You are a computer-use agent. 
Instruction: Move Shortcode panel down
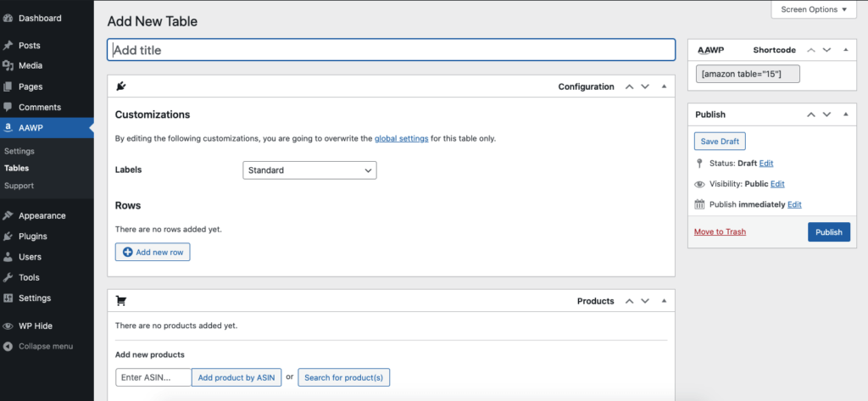click(x=827, y=50)
